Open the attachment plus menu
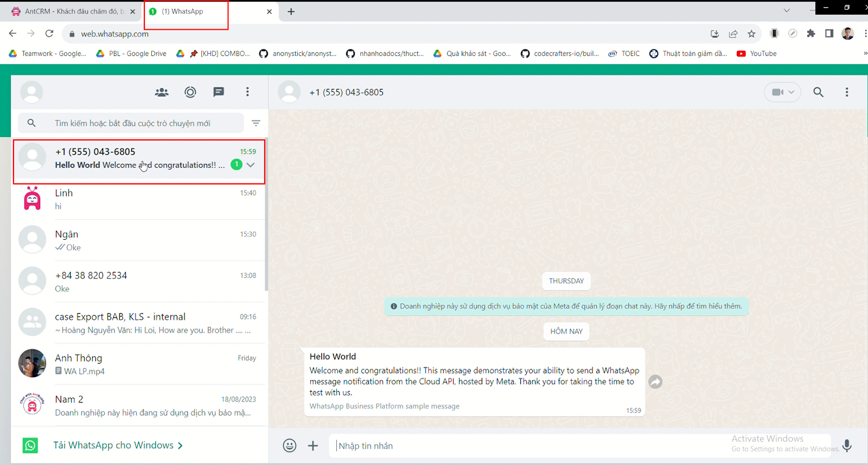The image size is (868, 465). [x=313, y=445]
